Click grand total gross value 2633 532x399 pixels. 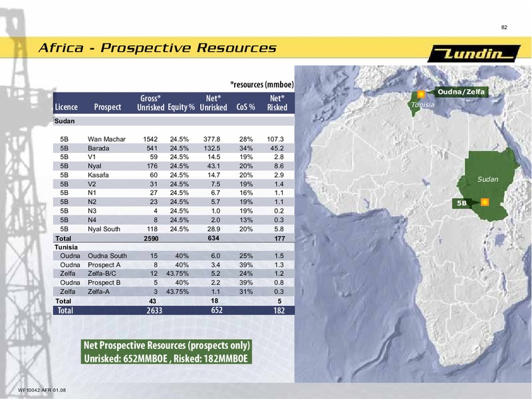tap(154, 311)
